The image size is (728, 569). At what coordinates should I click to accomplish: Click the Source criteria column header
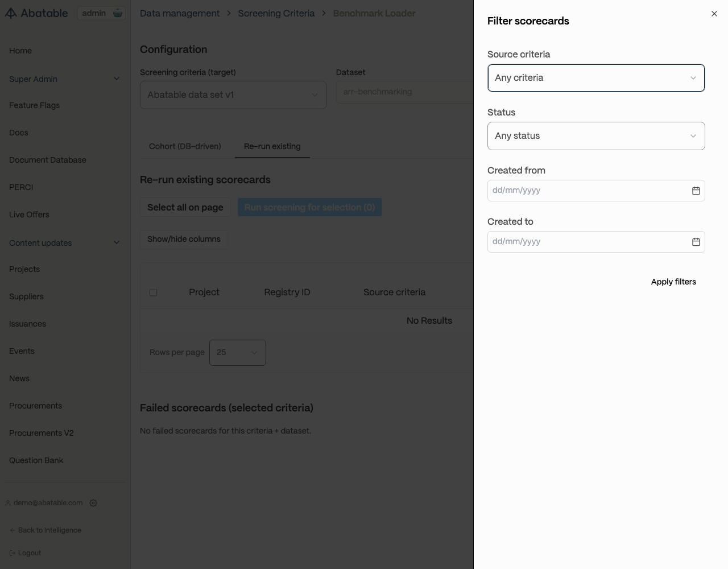(394, 292)
